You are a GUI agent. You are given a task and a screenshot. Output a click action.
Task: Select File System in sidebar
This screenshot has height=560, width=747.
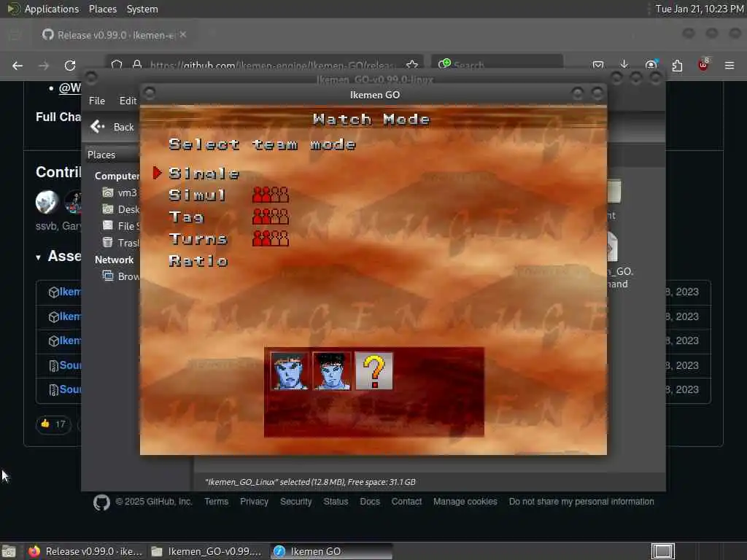[120, 226]
